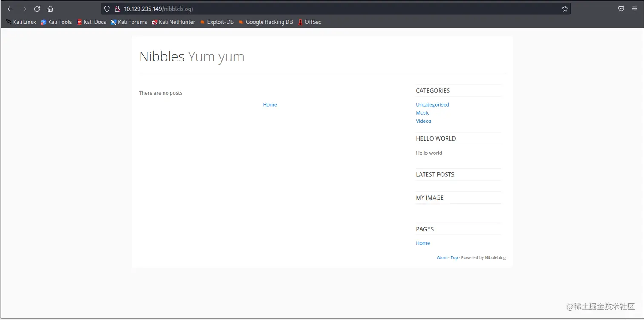Open the Firefox hamburger menu
The height and width of the screenshot is (320, 644).
pos(635,9)
